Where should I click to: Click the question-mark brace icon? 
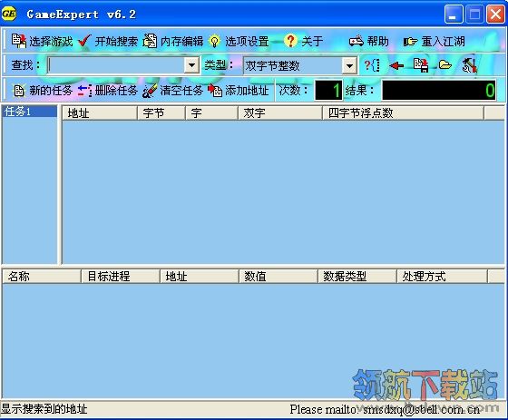click(372, 65)
